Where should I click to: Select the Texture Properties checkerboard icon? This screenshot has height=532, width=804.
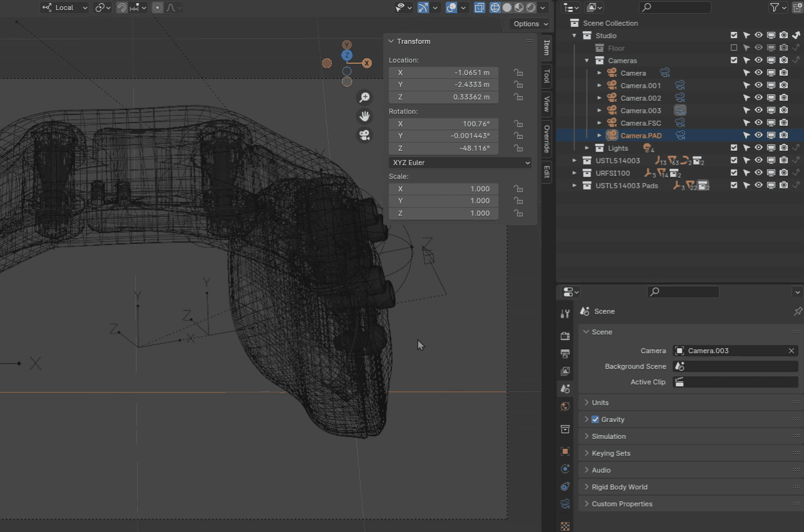pyautogui.click(x=565, y=526)
